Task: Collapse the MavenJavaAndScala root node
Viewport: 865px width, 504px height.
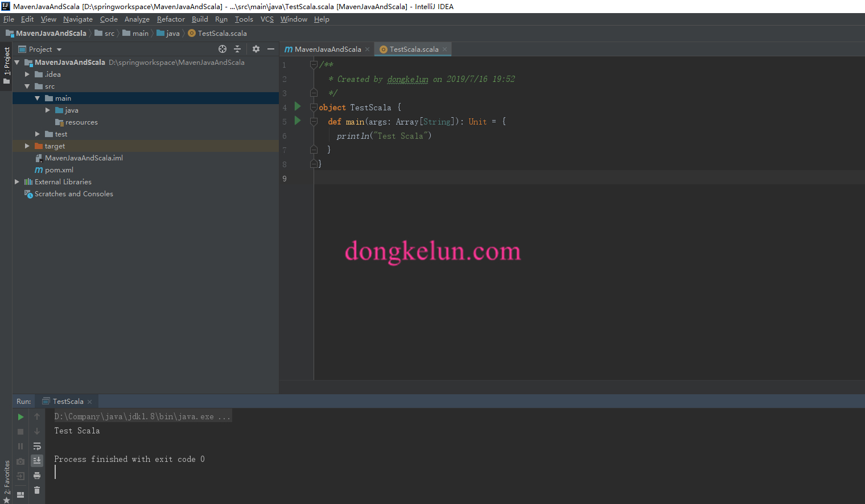Action: (17, 63)
